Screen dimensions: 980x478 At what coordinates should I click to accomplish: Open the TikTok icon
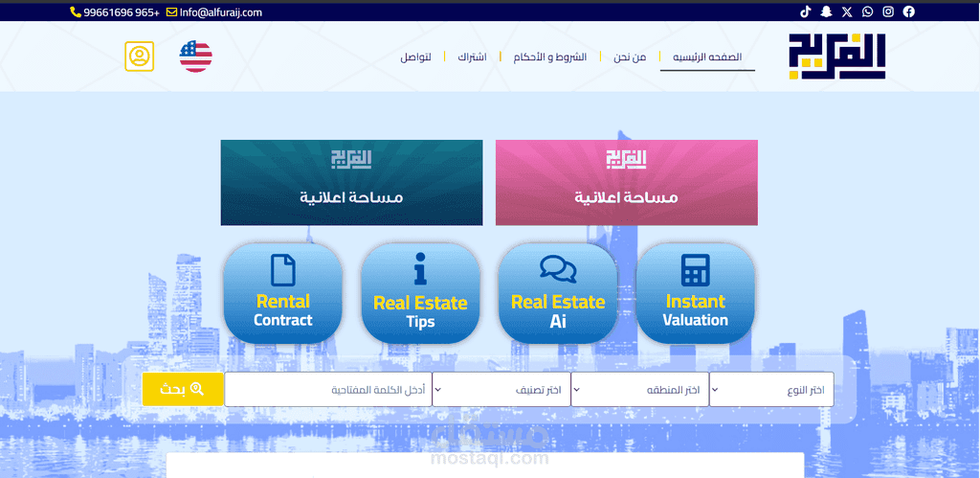tap(806, 11)
